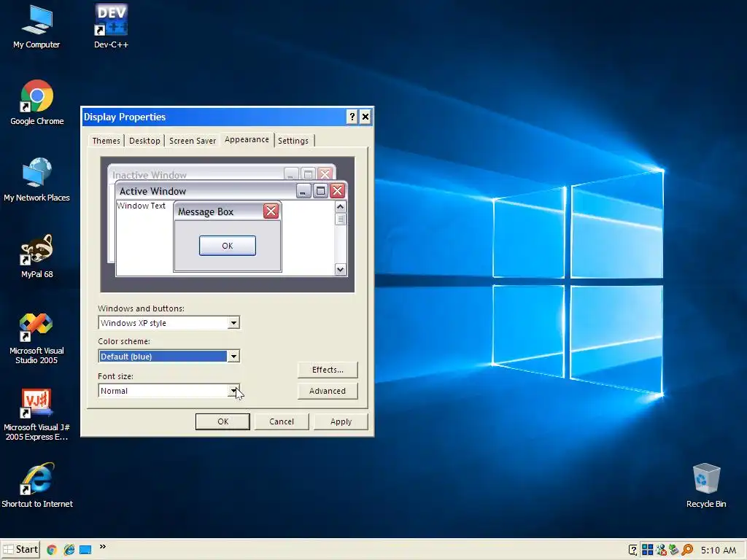Click the Window Text in preview
Image resolution: width=747 pixels, height=560 pixels.
[x=141, y=206]
